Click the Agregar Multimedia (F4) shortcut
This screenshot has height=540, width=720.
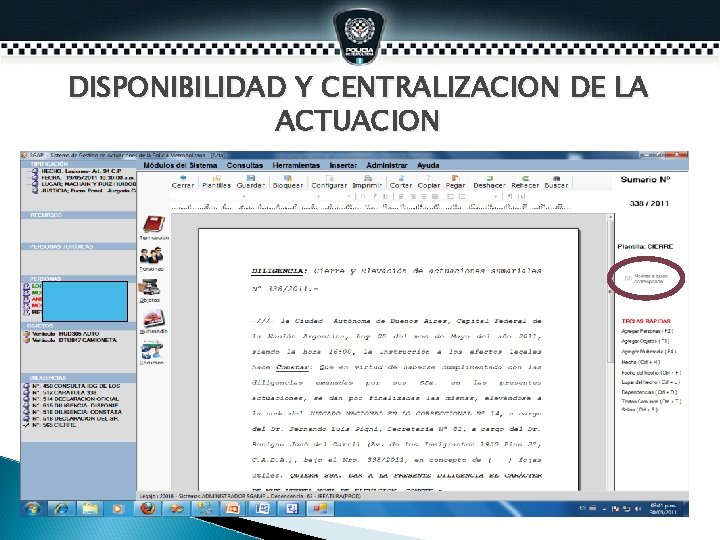click(649, 351)
